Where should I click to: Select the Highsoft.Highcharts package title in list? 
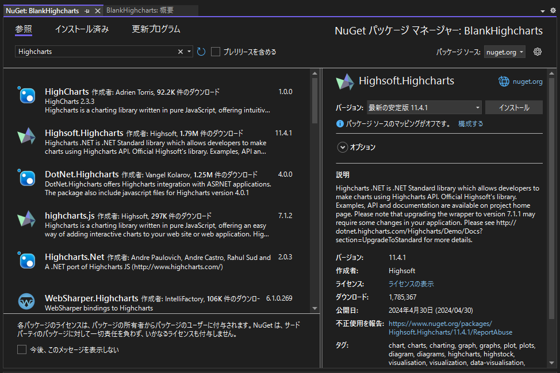(x=84, y=133)
